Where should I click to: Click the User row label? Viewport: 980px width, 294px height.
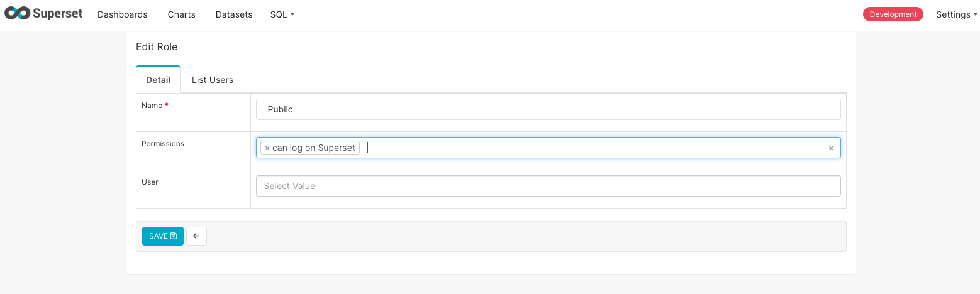(150, 182)
